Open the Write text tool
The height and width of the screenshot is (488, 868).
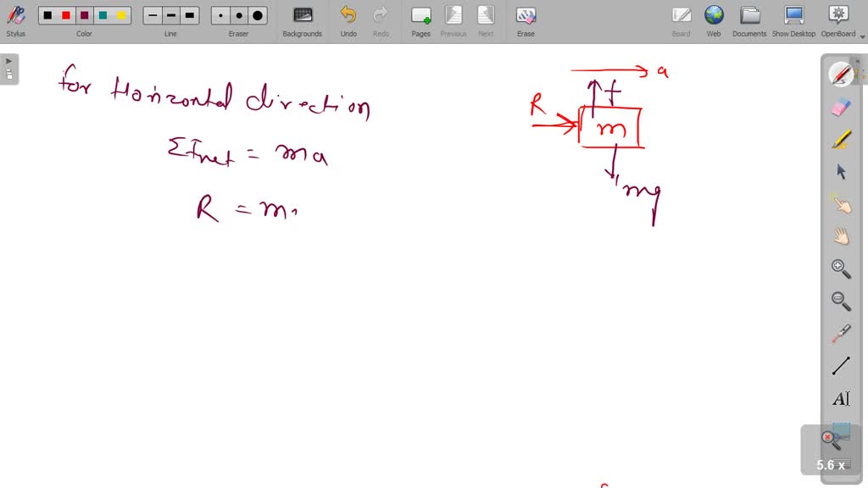coord(840,397)
